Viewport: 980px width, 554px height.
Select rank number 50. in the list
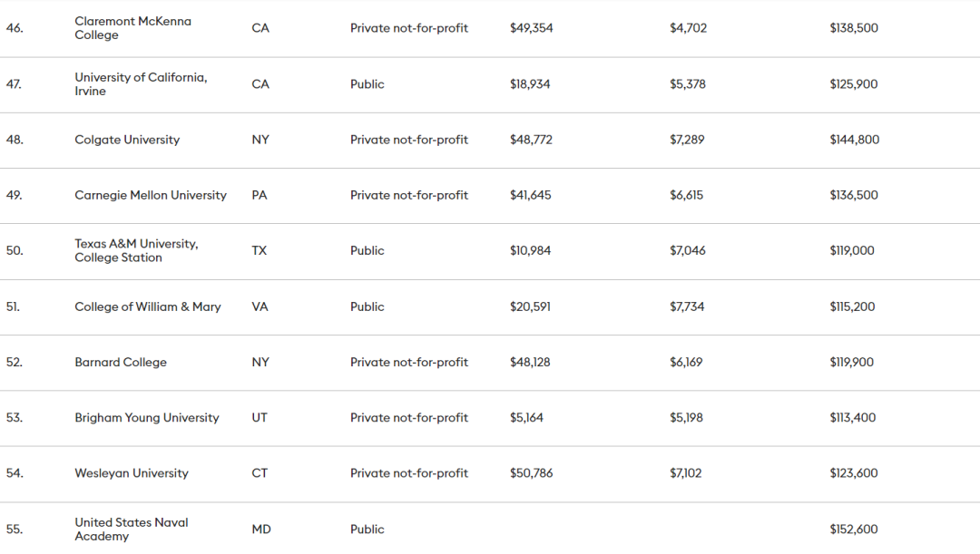pos(15,250)
